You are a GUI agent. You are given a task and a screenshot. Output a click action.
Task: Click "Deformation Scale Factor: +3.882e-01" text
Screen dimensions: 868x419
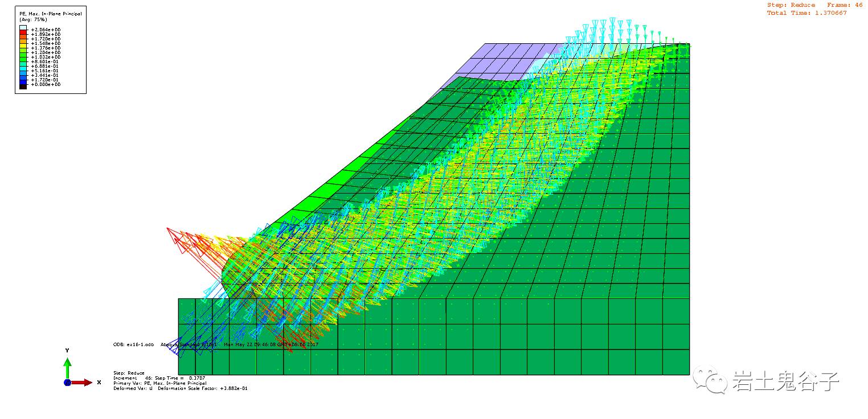point(203,388)
